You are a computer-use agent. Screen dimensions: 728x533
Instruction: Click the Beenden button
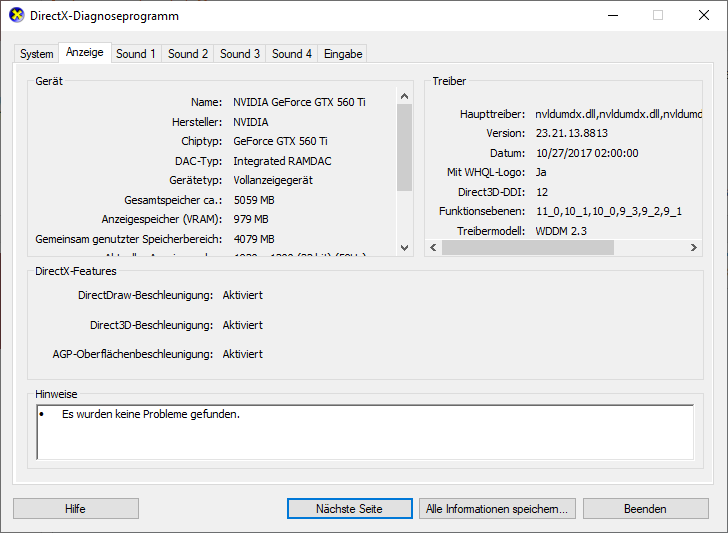click(645, 508)
